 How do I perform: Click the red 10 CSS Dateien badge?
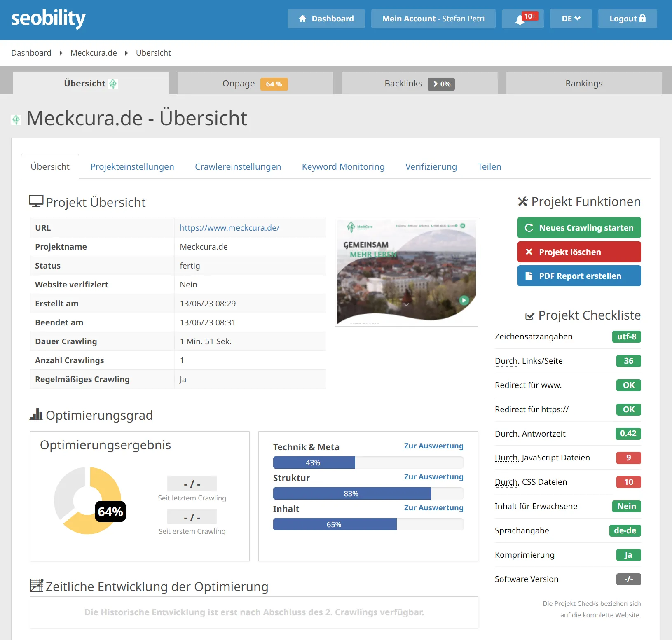pos(629,482)
